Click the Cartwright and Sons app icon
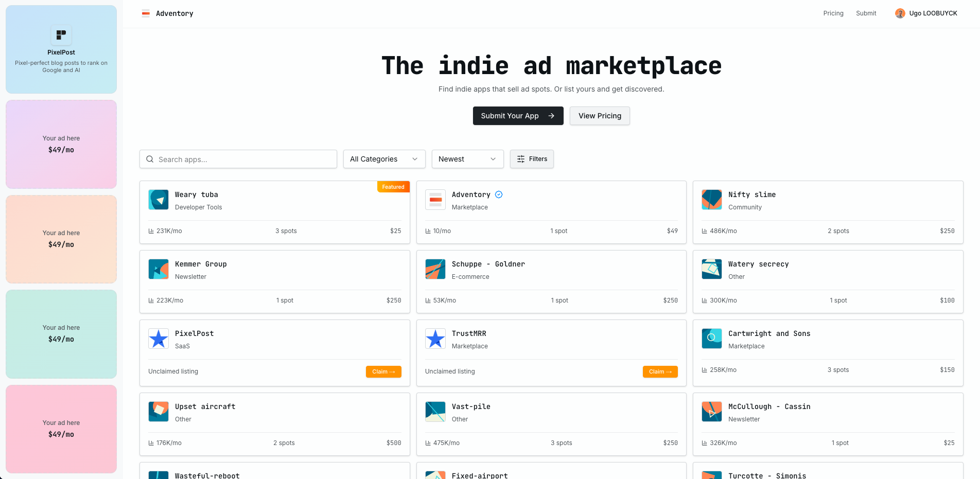980x479 pixels. click(711, 339)
